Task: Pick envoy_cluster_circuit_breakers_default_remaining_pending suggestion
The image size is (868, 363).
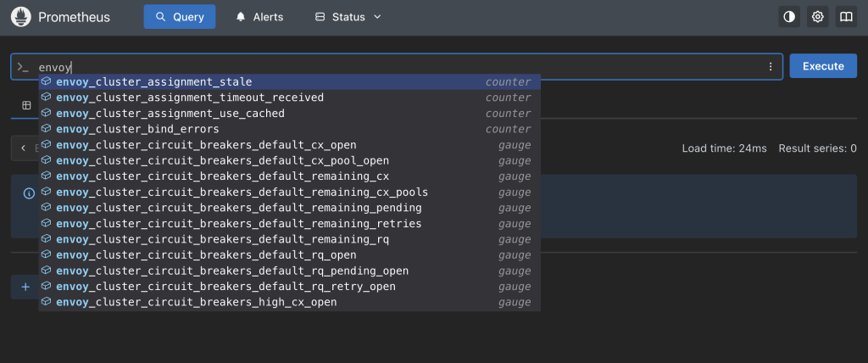Action: tap(290, 208)
